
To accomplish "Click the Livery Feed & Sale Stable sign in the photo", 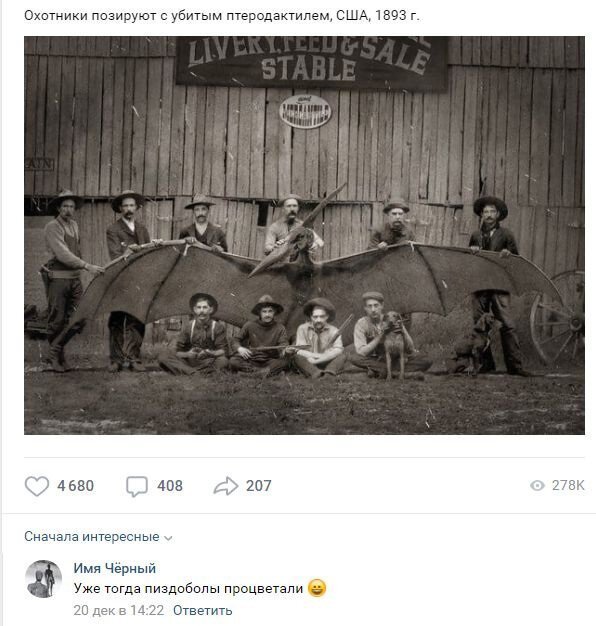I will pos(311,63).
